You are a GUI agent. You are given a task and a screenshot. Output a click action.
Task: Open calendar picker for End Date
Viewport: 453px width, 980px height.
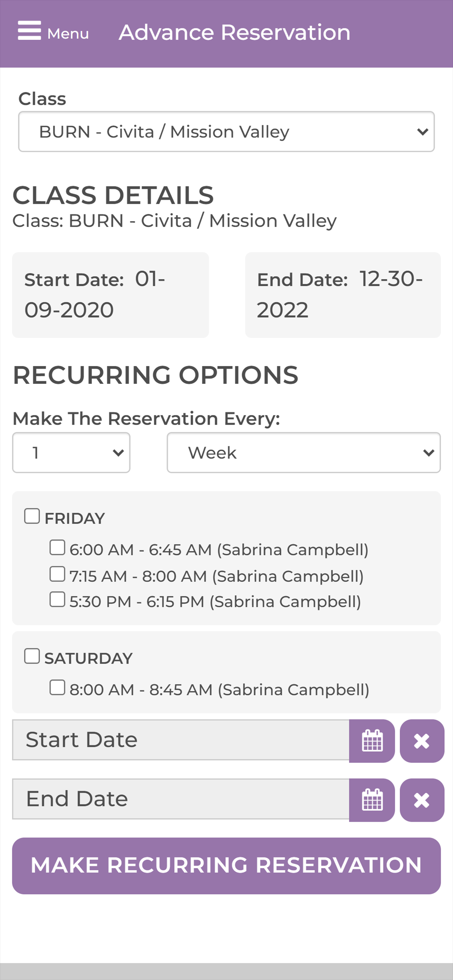[372, 800]
